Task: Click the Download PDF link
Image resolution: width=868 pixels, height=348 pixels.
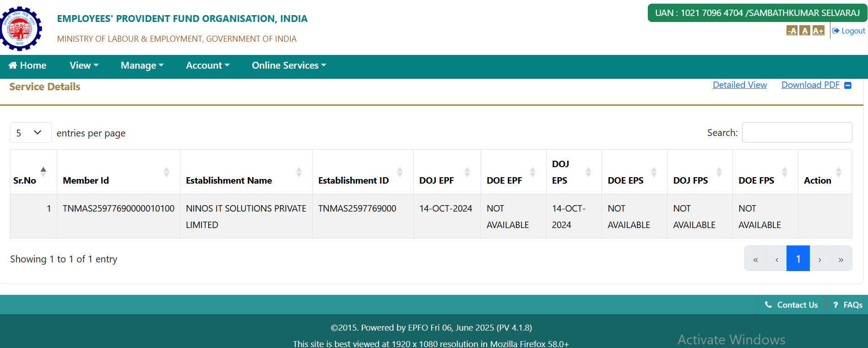Action: pos(810,85)
